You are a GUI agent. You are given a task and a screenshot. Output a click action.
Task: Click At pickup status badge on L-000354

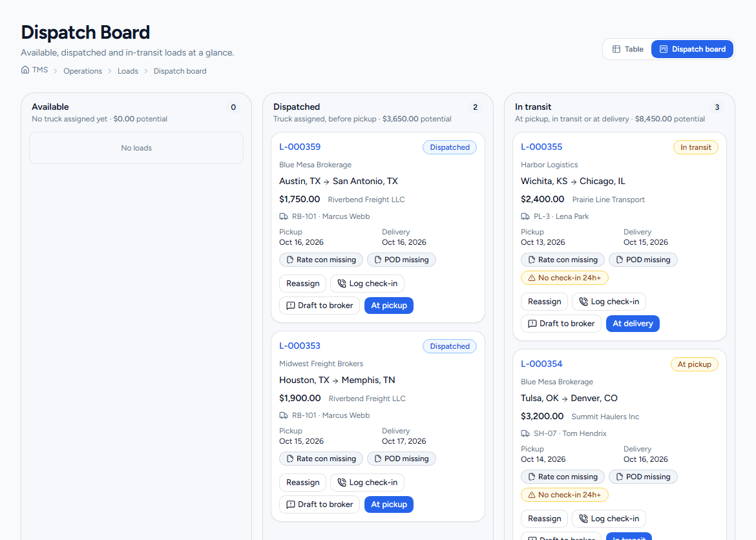pyautogui.click(x=694, y=364)
